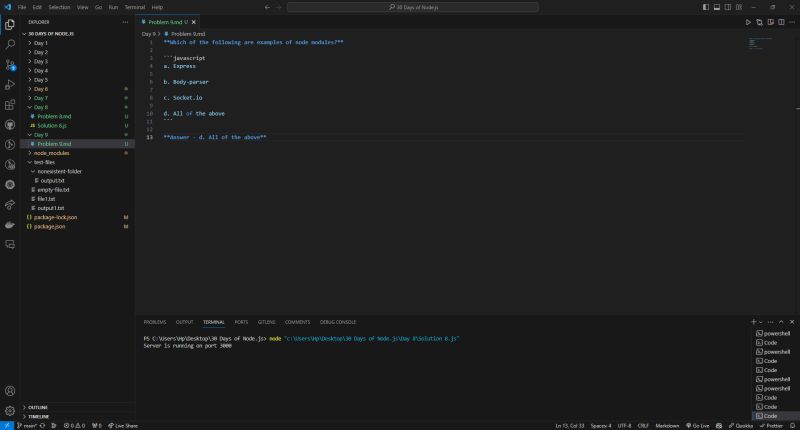Go back using the navigation arrow
Image resolution: width=800 pixels, height=430 pixels.
[x=267, y=7]
